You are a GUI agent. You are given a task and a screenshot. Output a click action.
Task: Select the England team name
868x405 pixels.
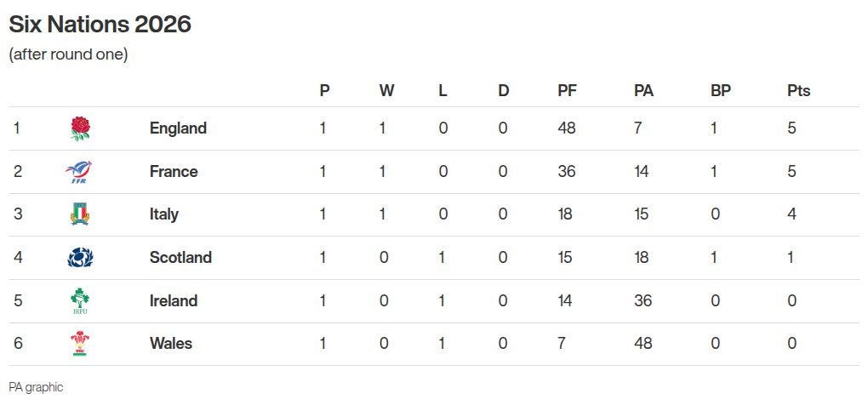pos(178,128)
